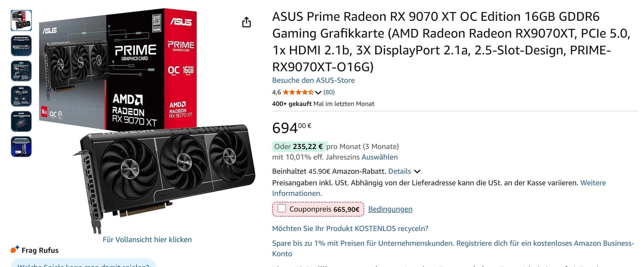Screen dimensions: 644x267
Task: Expand Amazon-Rabatt Details chevron
Action: click(x=417, y=172)
